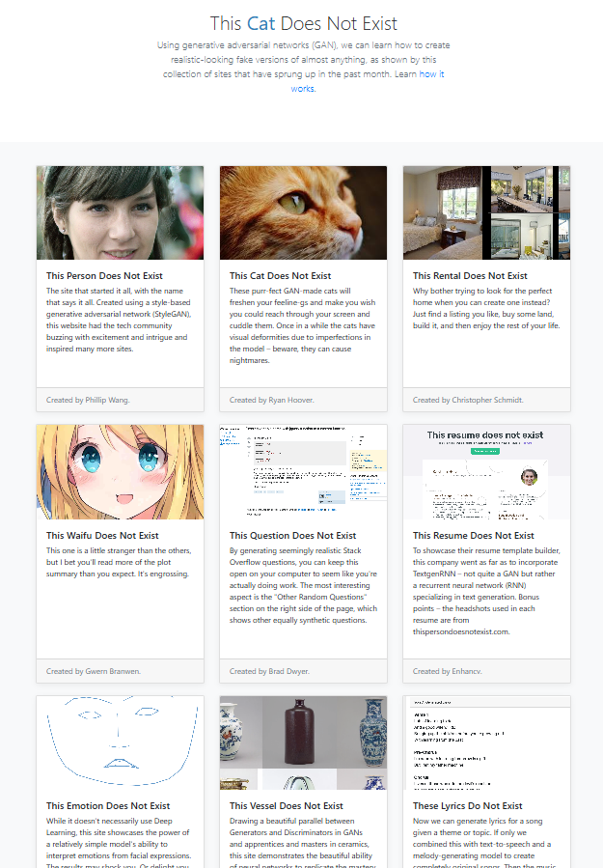Open the bedroom rental photo collage
Image resolution: width=603 pixels, height=868 pixels.
pyautogui.click(x=486, y=212)
